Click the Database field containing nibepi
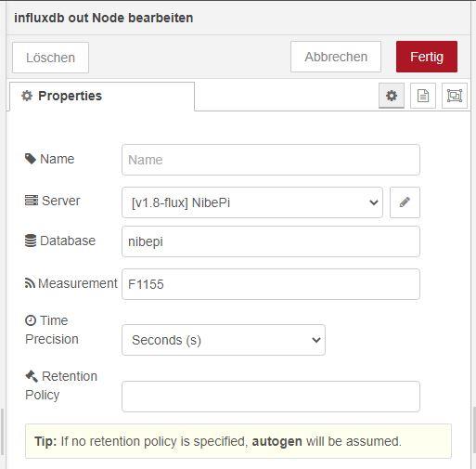 pyautogui.click(x=271, y=241)
